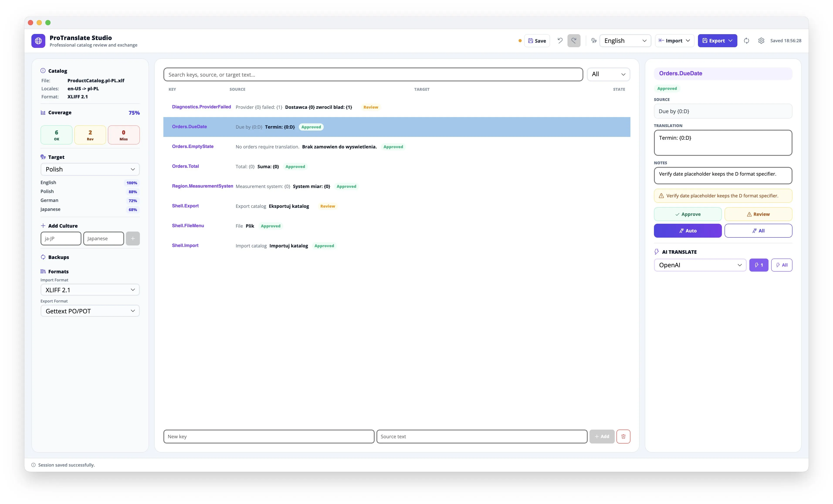This screenshot has width=833, height=504.
Task: Click the purple Auto translate button
Action: tap(688, 231)
